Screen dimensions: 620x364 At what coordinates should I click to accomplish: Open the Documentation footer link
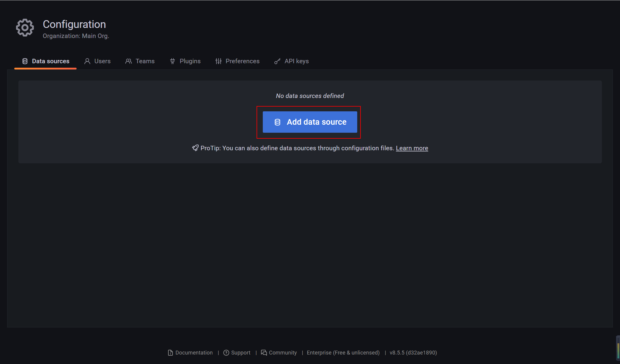[190, 353]
